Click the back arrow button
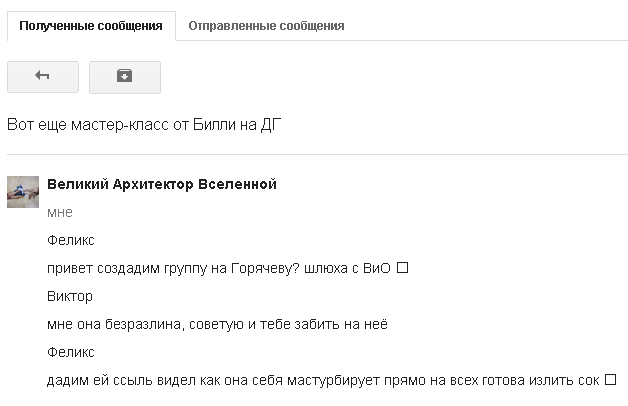628x406 pixels. 43,76
